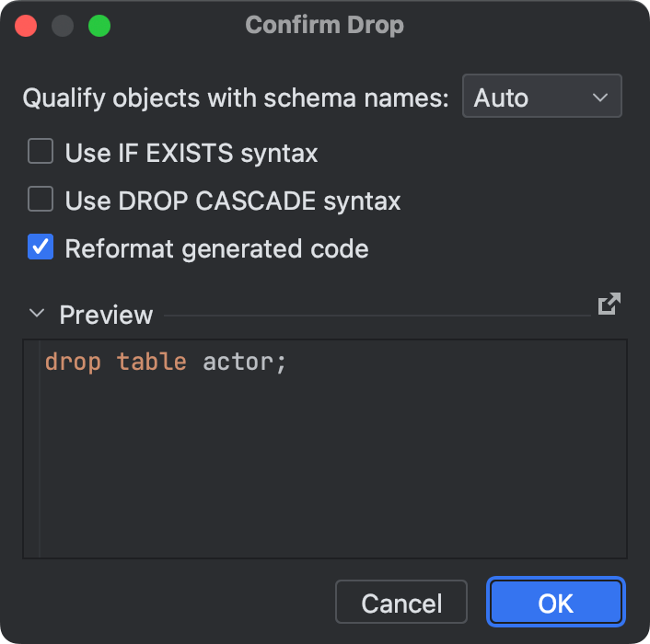Click the 'actor;' text in preview

(245, 362)
